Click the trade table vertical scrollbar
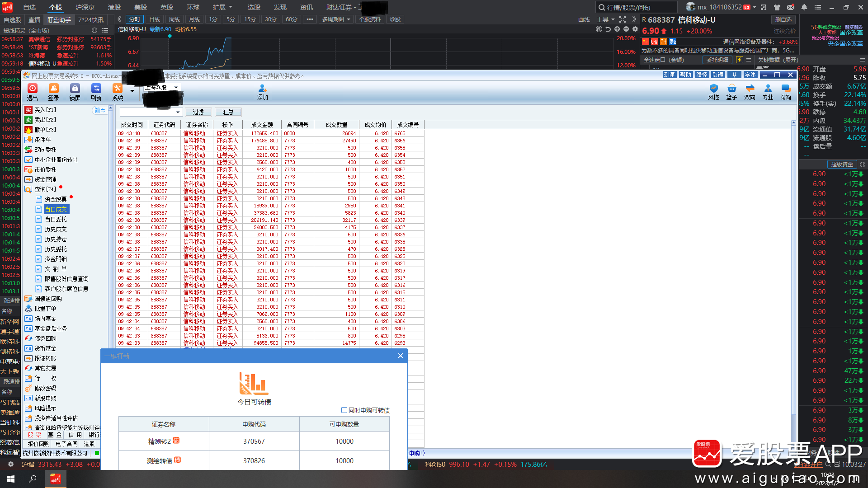Screen dimensions: 868x488 point(793,285)
